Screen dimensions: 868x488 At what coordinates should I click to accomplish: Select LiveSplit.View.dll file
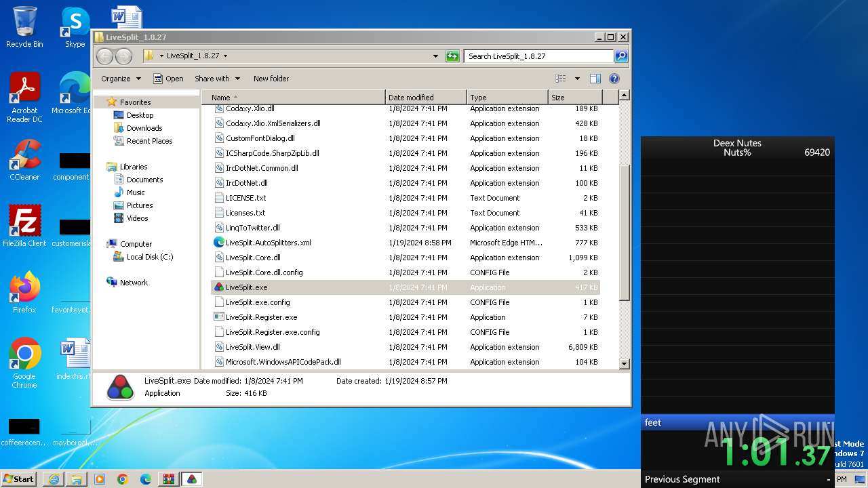click(x=406, y=347)
